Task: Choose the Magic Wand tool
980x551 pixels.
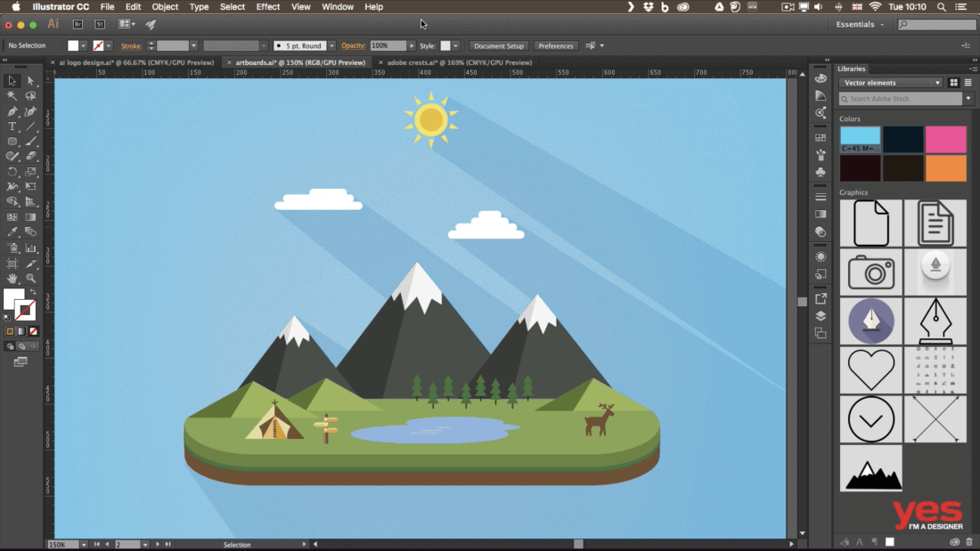Action: point(12,96)
